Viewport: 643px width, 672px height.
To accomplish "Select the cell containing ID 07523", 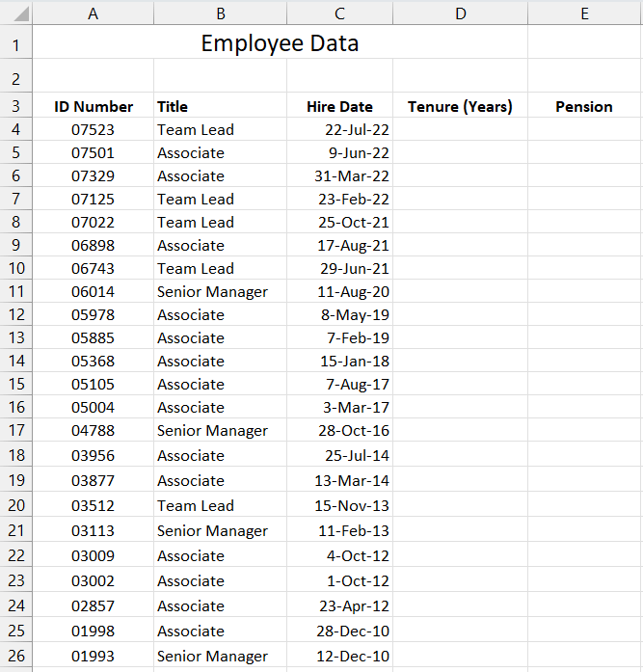I will (93, 129).
